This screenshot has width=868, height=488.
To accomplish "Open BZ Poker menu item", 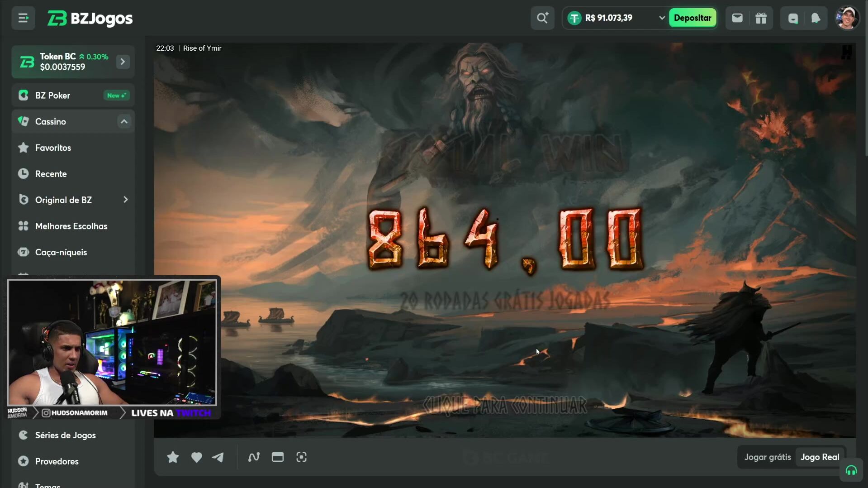I will click(73, 95).
